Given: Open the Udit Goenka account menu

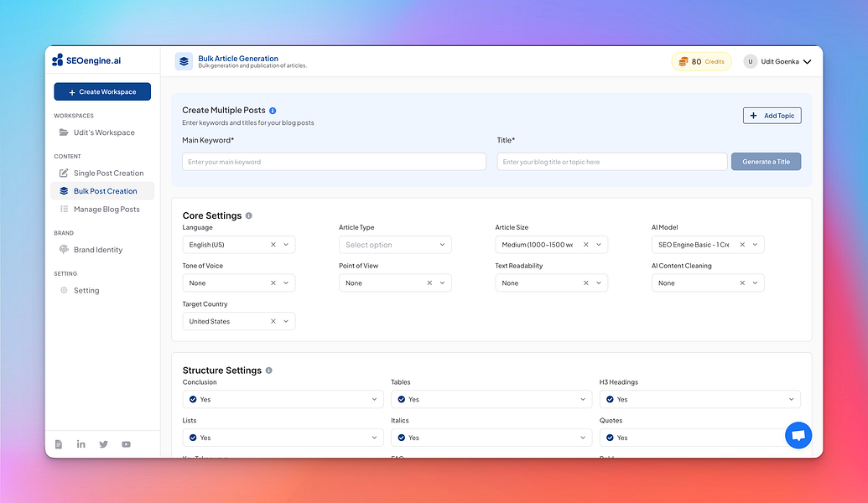Looking at the screenshot, I should point(777,61).
